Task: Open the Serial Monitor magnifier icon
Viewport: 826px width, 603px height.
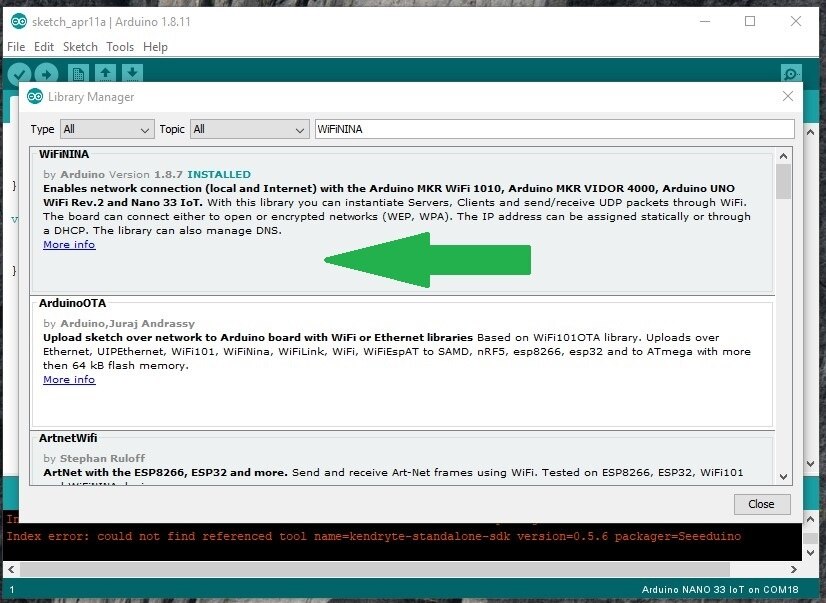Action: click(x=791, y=74)
